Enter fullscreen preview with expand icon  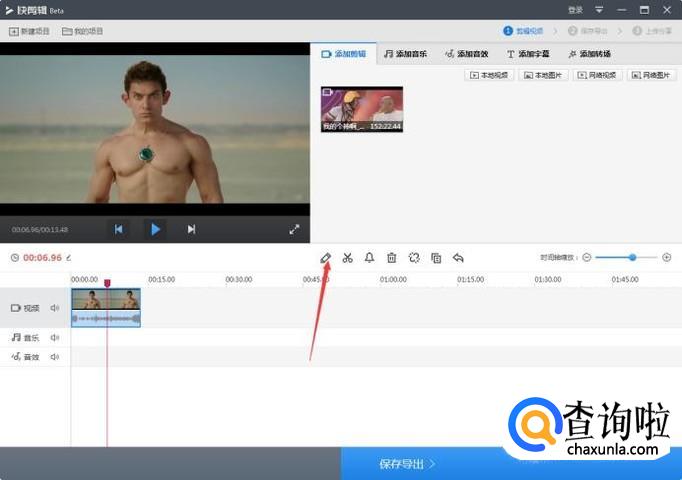(x=294, y=229)
